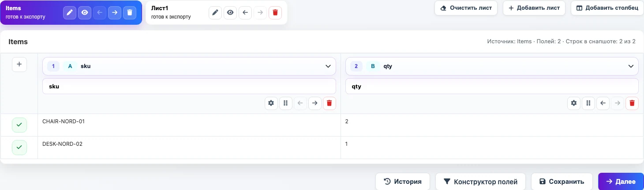Delete Лист1 sheet with red trash icon
This screenshot has height=190, width=644.
(275, 12)
